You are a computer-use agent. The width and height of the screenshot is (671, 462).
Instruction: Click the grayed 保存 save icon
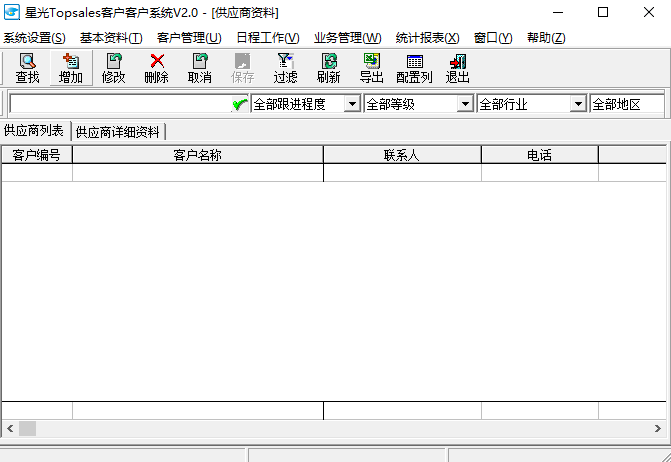tap(243, 68)
